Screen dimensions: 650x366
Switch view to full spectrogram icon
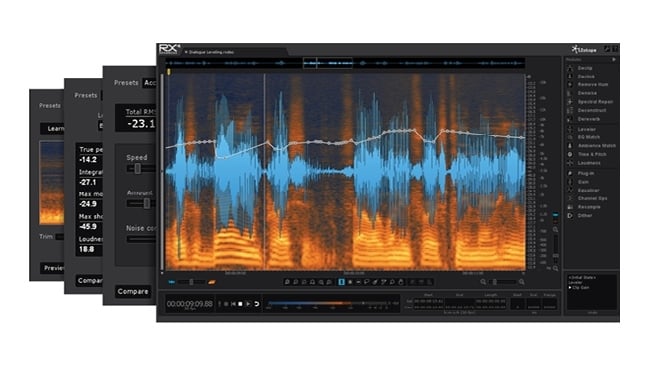pos(212,282)
